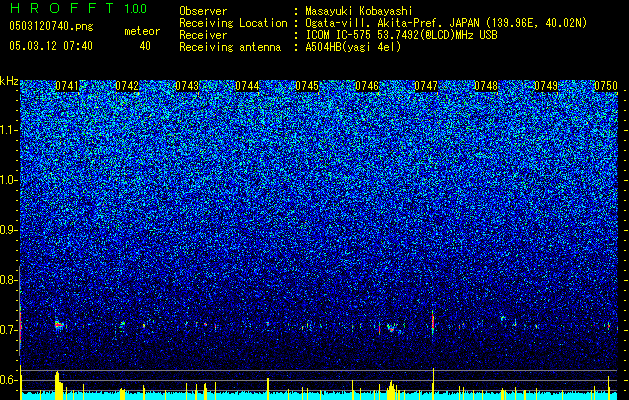
Task: Click the Observer label
Action: pos(203,11)
